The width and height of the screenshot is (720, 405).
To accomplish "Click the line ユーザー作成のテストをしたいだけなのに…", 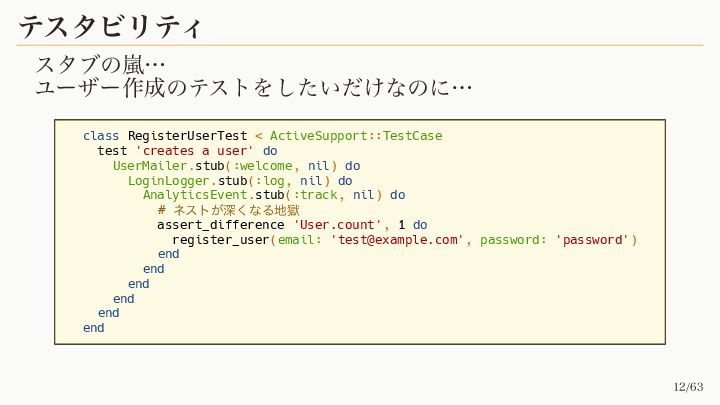I will click(x=253, y=88).
